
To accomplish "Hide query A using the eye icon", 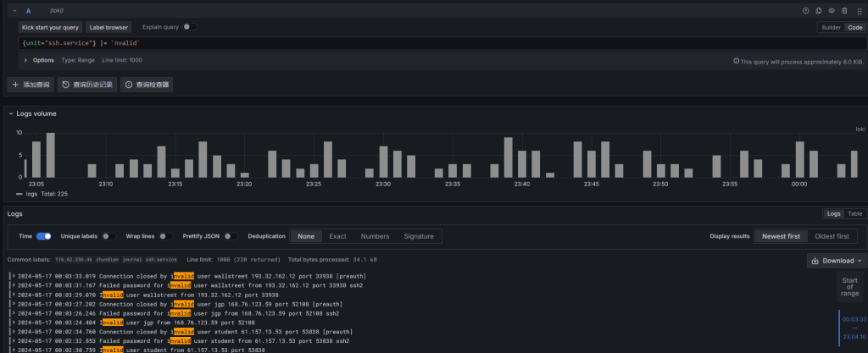I will pos(832,10).
